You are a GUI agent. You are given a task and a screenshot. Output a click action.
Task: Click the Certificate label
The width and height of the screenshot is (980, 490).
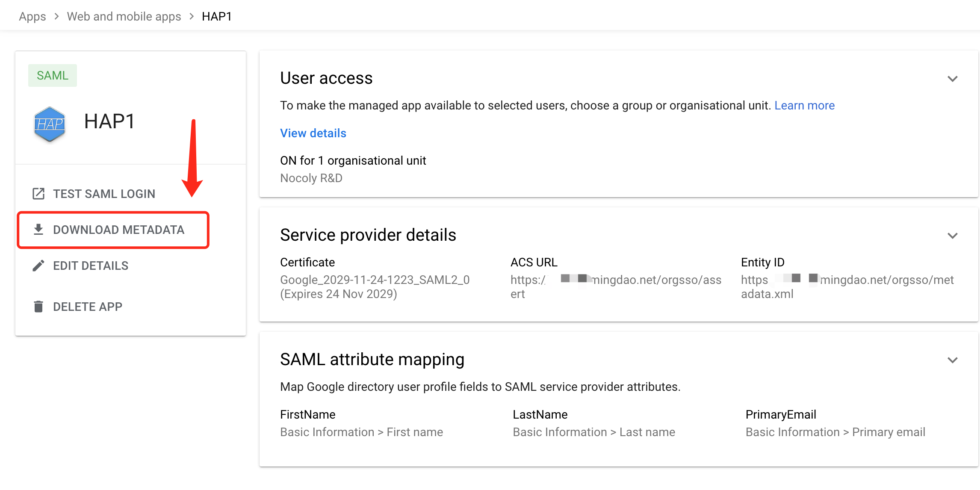click(x=307, y=262)
